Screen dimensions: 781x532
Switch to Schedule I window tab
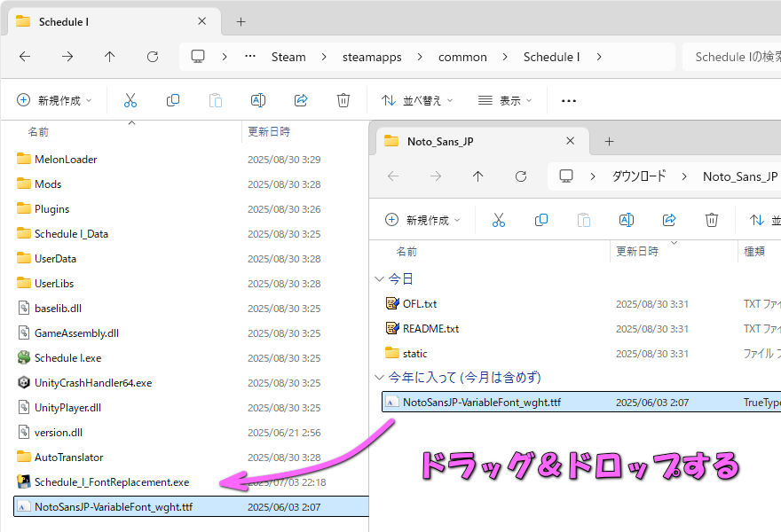point(114,22)
